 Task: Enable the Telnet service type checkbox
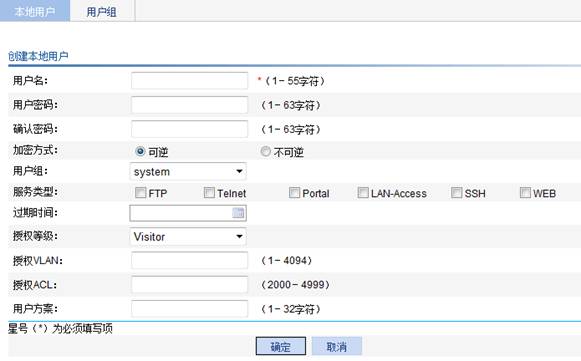click(x=209, y=192)
